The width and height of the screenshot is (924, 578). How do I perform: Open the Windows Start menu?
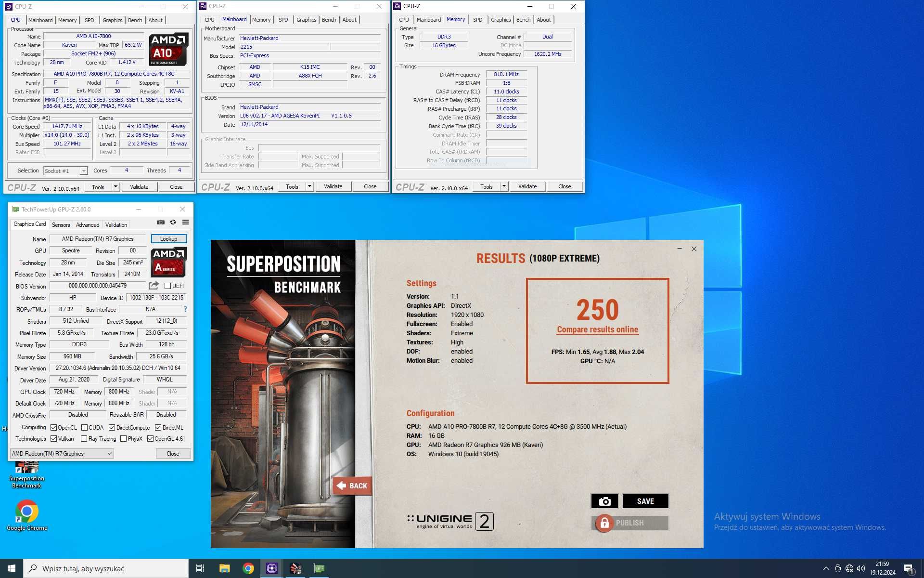12,568
